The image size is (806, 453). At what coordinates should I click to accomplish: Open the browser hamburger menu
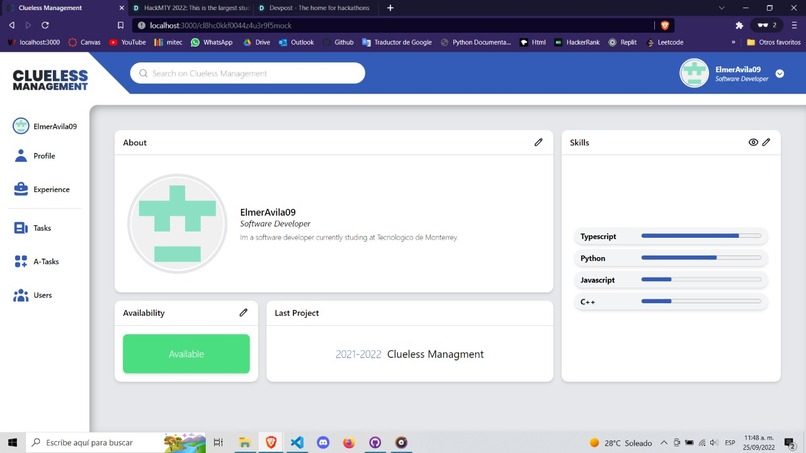pos(794,25)
